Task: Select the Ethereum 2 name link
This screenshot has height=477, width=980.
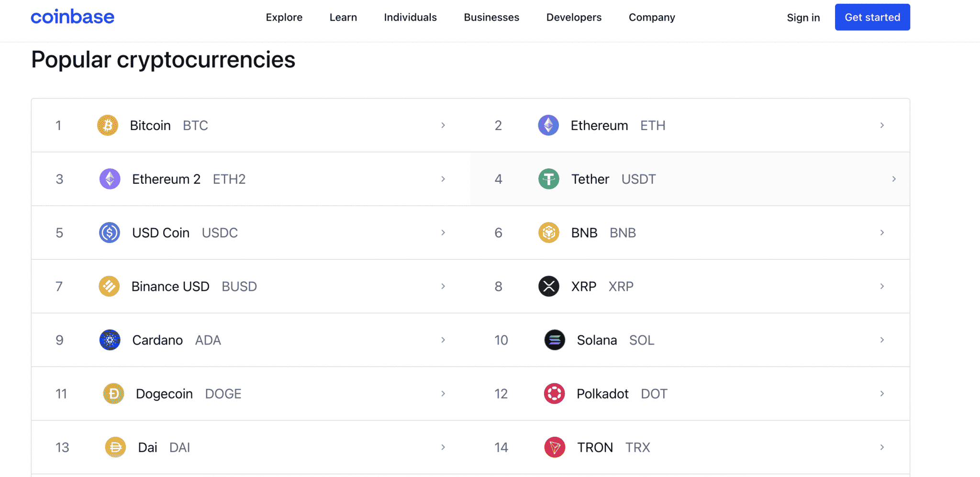Action: pos(166,179)
